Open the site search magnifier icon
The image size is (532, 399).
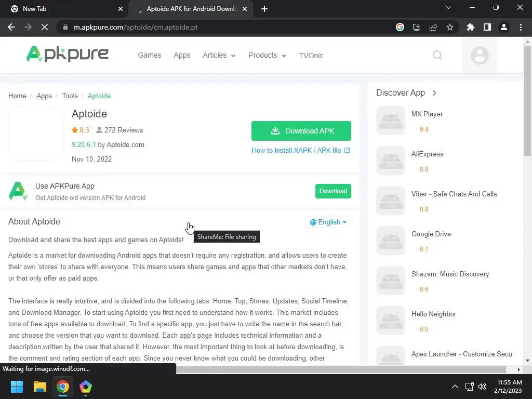coord(437,55)
